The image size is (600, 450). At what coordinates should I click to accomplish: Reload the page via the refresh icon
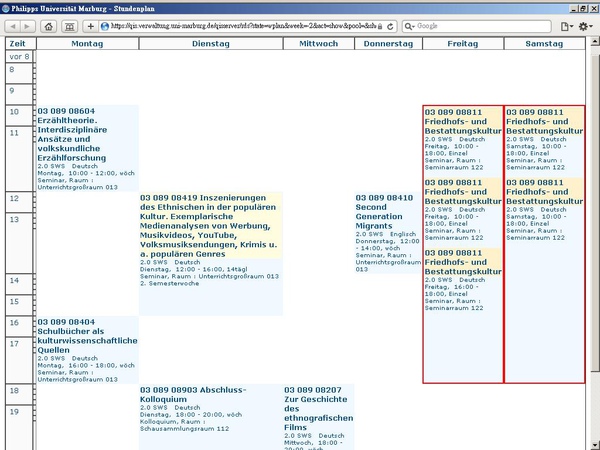[x=390, y=26]
